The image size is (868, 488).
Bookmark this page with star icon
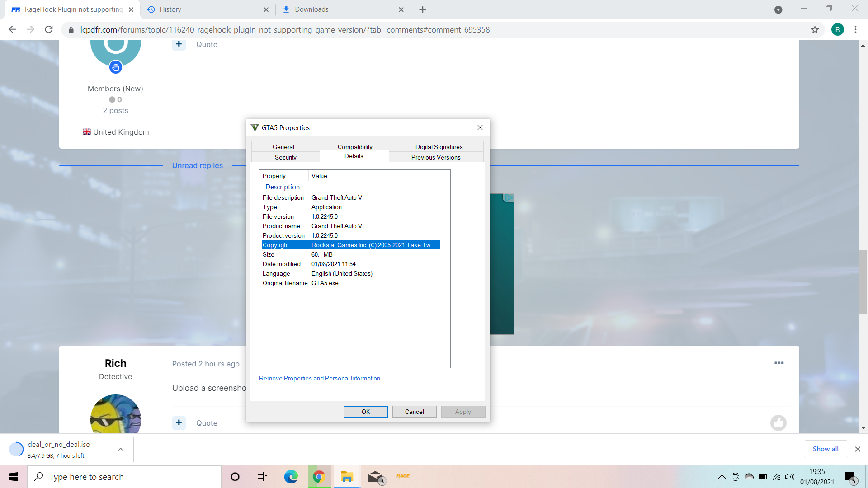(815, 30)
